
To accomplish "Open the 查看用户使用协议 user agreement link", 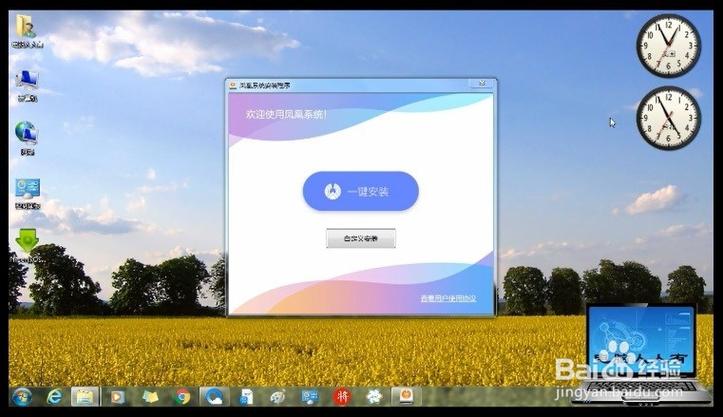I will click(x=448, y=298).
